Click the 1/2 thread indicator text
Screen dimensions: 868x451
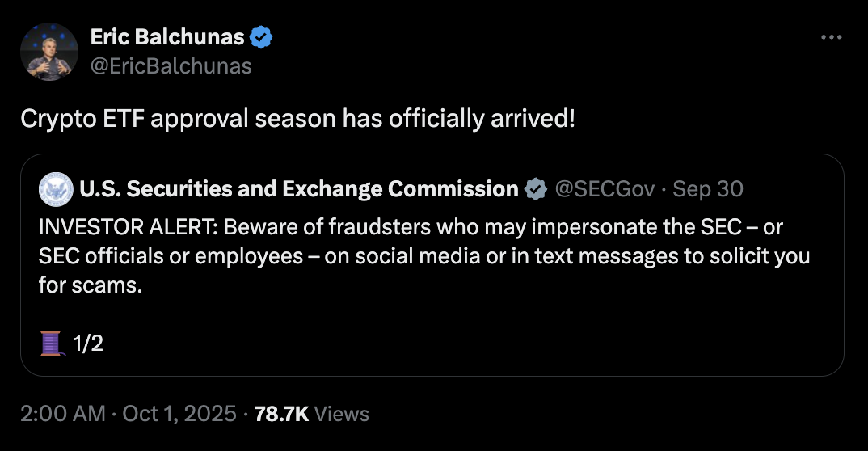[x=87, y=344]
